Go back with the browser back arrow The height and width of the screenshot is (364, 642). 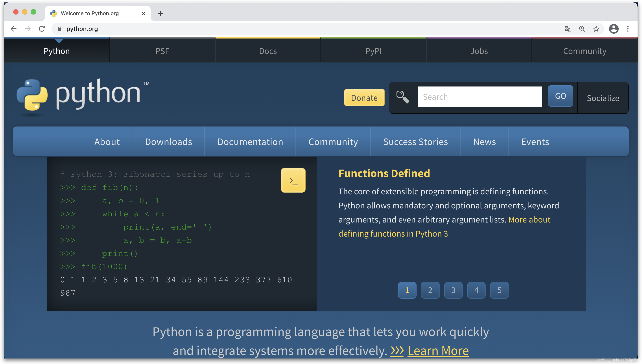(14, 29)
